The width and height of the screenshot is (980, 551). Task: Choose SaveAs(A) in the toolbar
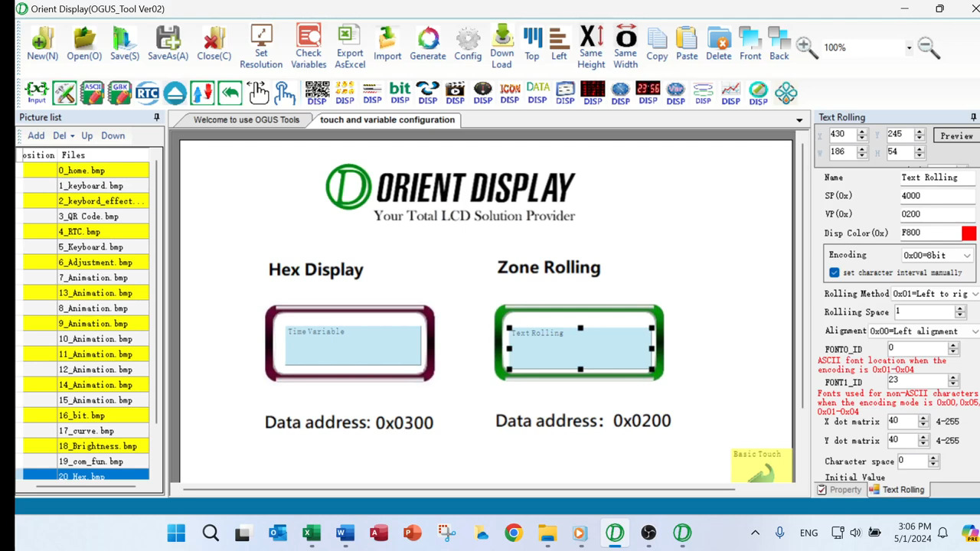point(168,44)
